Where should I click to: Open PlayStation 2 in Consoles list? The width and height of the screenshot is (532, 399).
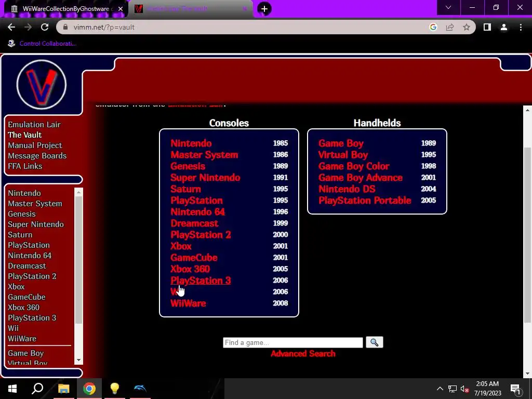[201, 235]
